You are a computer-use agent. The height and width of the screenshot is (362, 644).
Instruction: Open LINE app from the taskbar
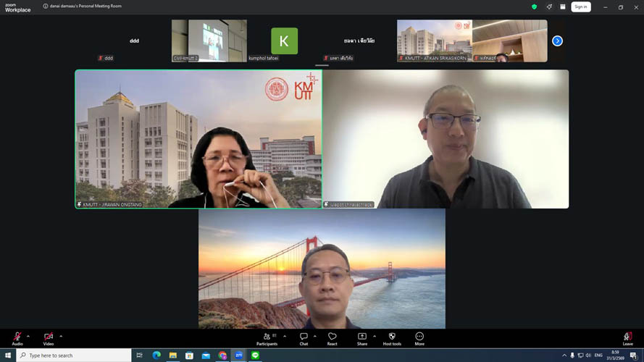pos(255,355)
